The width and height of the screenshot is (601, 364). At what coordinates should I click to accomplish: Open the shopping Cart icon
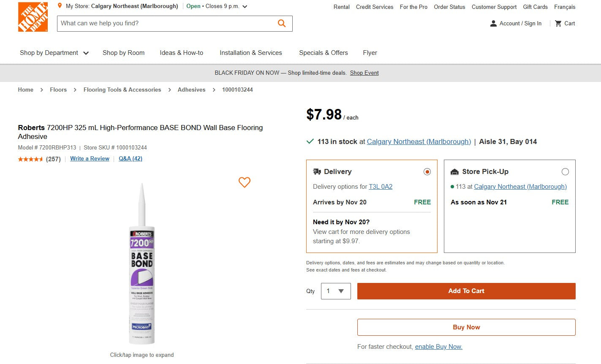point(557,23)
